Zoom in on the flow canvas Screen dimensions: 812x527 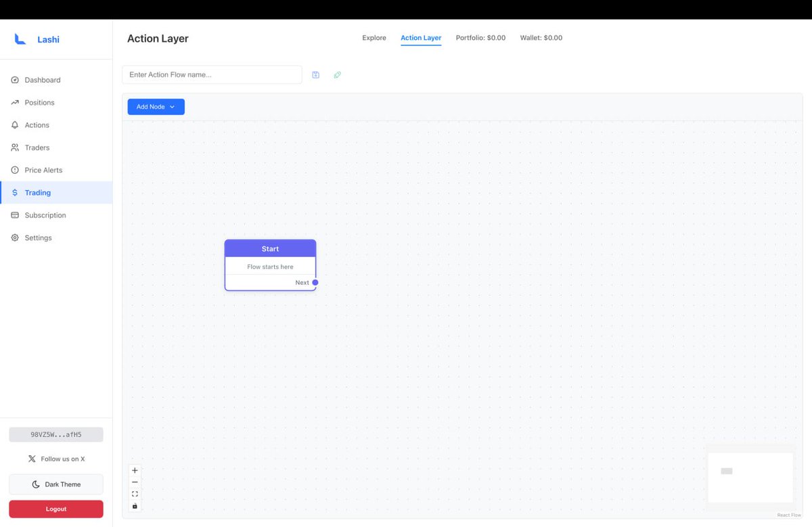[135, 470]
